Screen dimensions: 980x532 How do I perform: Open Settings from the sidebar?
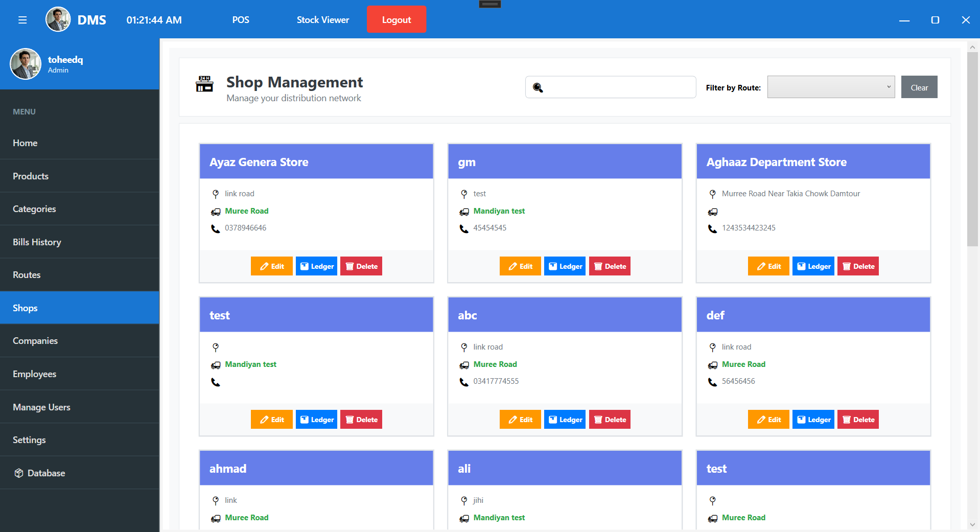click(x=80, y=440)
